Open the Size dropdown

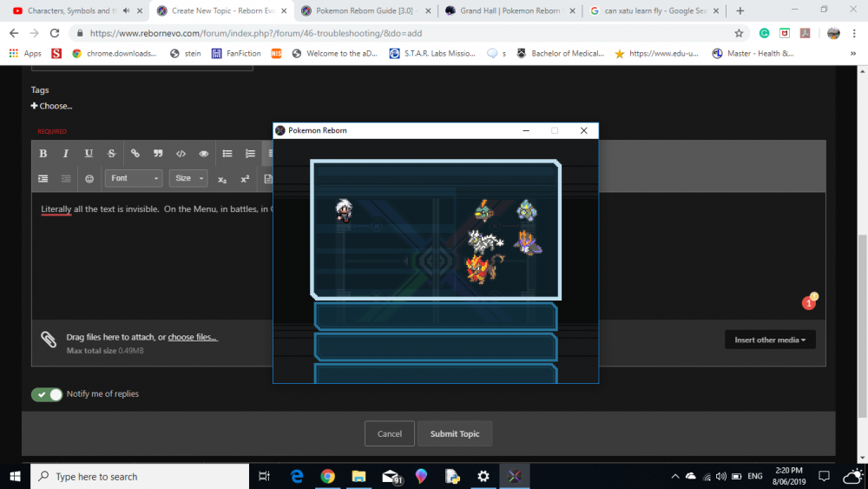[x=188, y=179]
